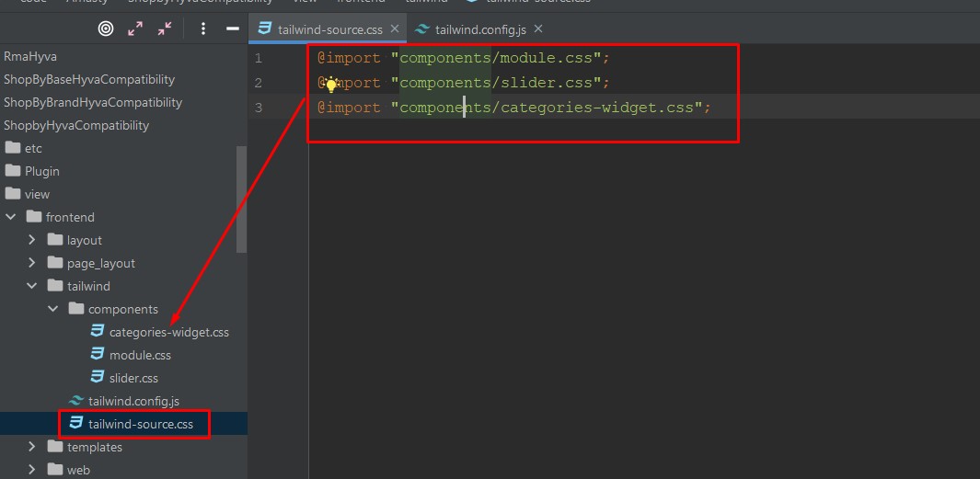Select tailwind.config.js file name in project tree

(133, 401)
